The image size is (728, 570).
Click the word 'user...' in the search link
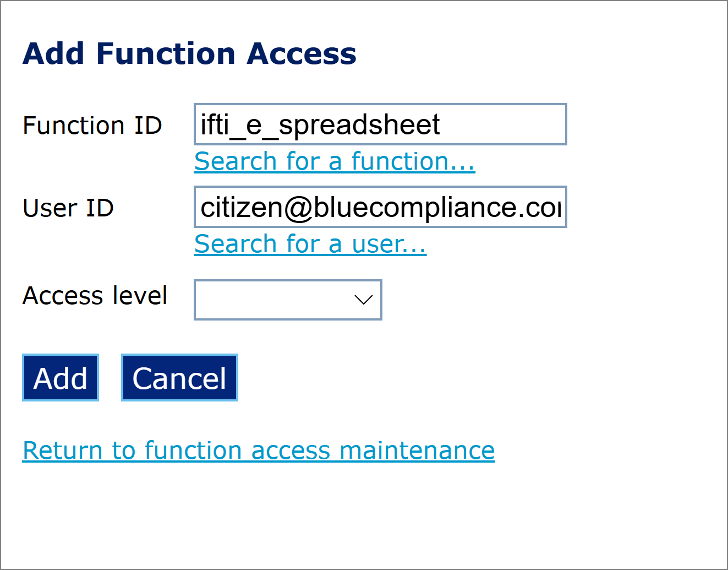pyautogui.click(x=389, y=244)
